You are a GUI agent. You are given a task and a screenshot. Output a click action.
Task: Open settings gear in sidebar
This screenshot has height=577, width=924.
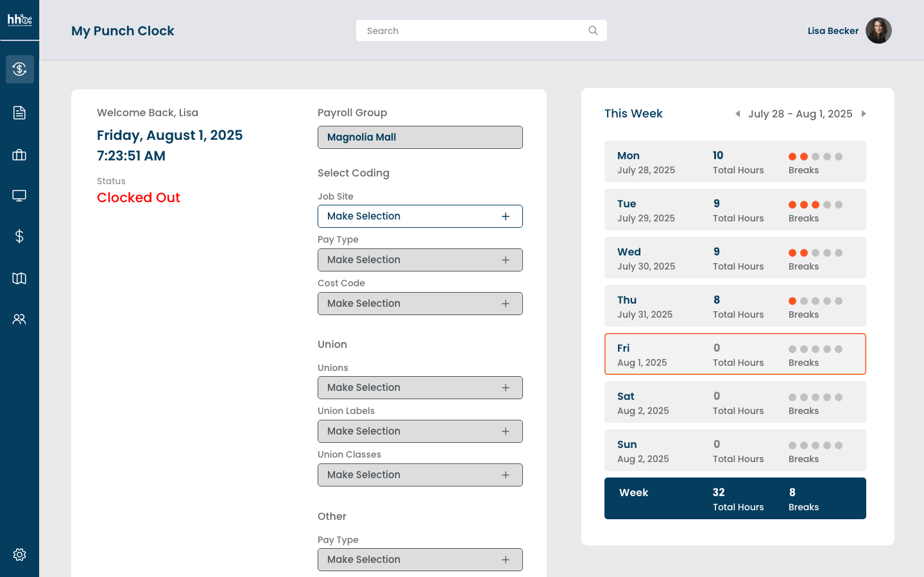pos(19,555)
